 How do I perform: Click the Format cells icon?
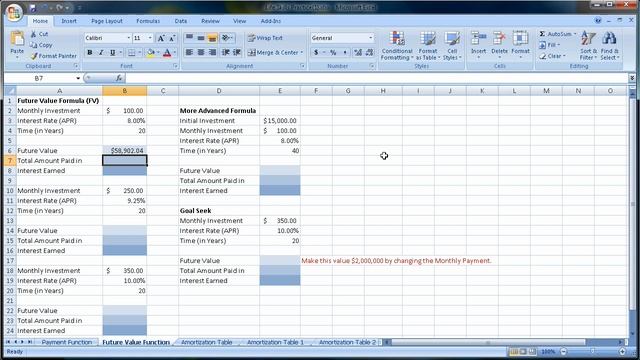coord(520,39)
